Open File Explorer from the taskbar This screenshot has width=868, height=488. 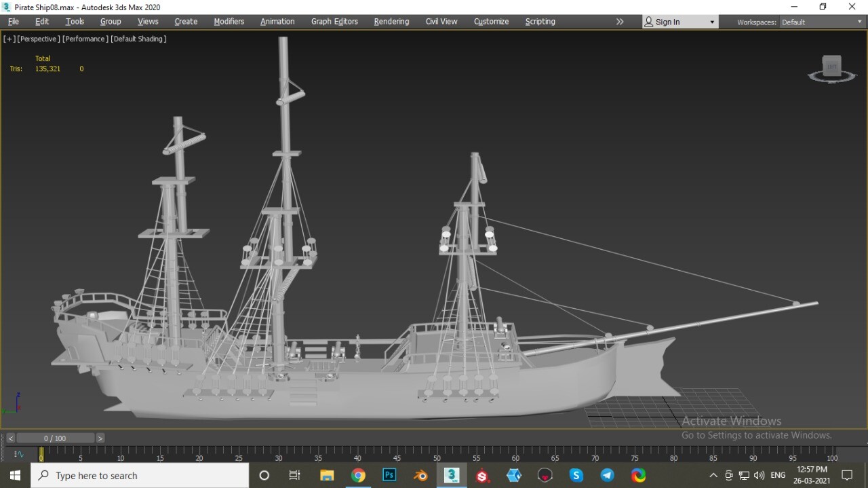(x=327, y=475)
